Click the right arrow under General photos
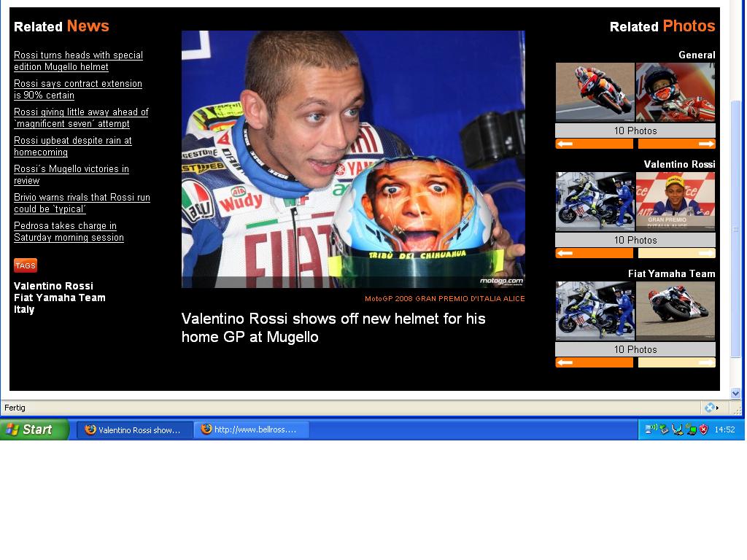This screenshot has height=560, width=747. 676,144
